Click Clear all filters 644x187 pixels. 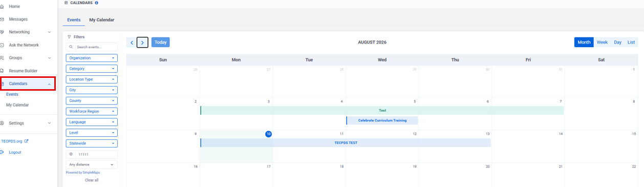pos(92,180)
